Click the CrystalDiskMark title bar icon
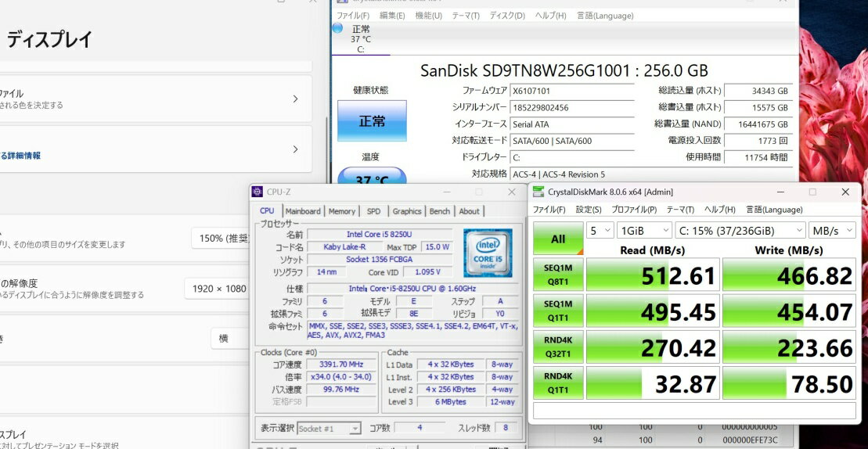The width and height of the screenshot is (868, 449). pos(538,192)
